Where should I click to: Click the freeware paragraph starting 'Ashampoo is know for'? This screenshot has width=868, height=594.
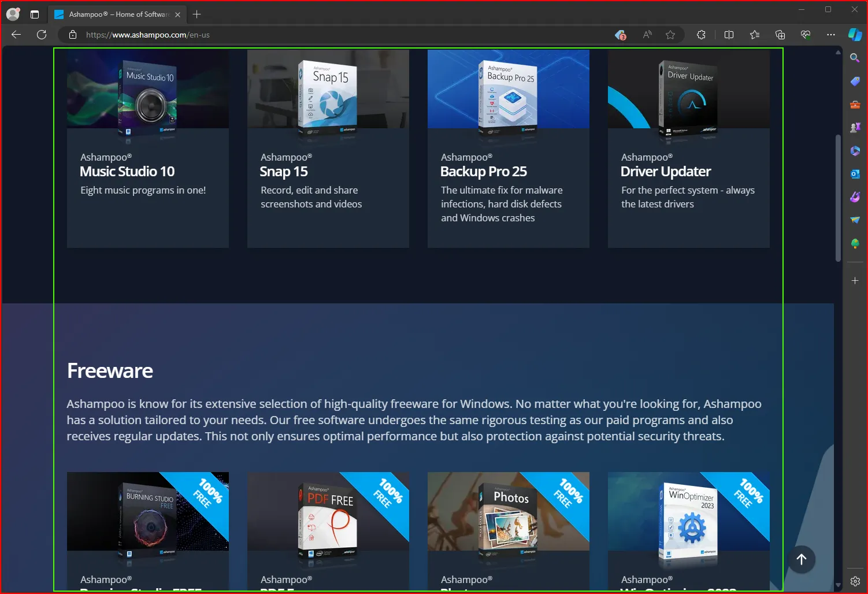tap(414, 420)
